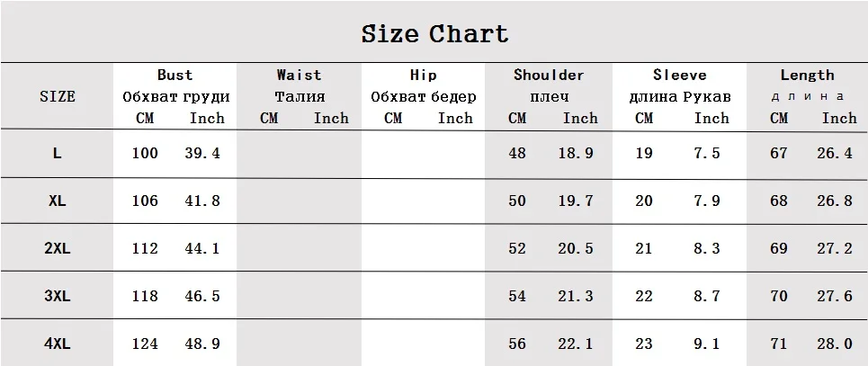Click the Shoulder column header
868x366 pixels.
point(549,75)
